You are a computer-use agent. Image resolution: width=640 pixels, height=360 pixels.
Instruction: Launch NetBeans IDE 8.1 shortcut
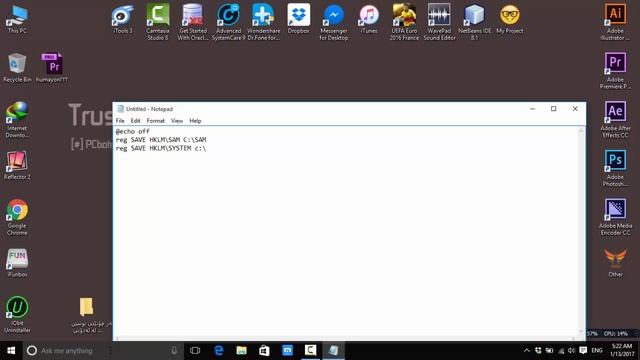point(474,22)
